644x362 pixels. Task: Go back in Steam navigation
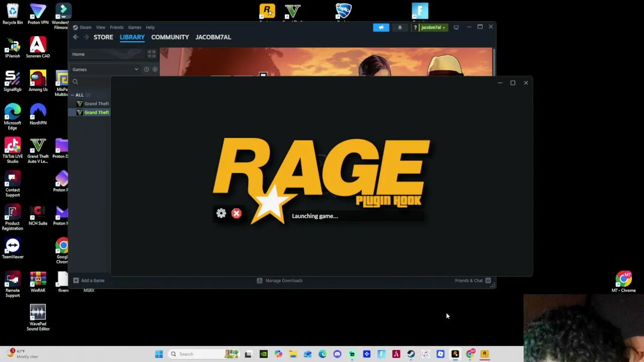(x=75, y=37)
